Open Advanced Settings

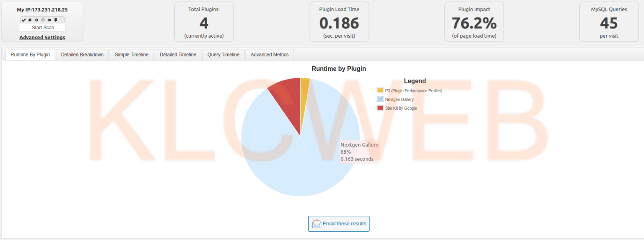pos(42,38)
